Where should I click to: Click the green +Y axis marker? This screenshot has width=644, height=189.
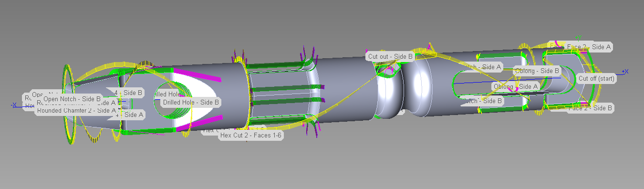click(578, 37)
